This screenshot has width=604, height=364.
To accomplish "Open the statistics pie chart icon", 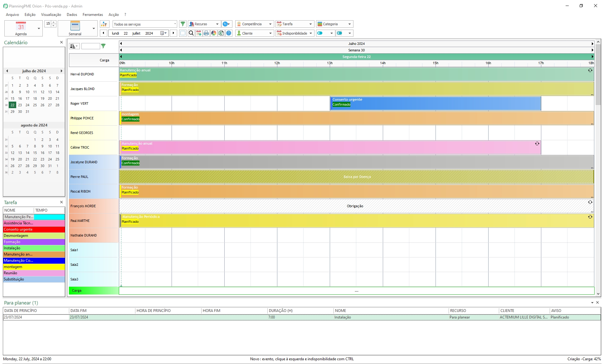I will 213,33.
